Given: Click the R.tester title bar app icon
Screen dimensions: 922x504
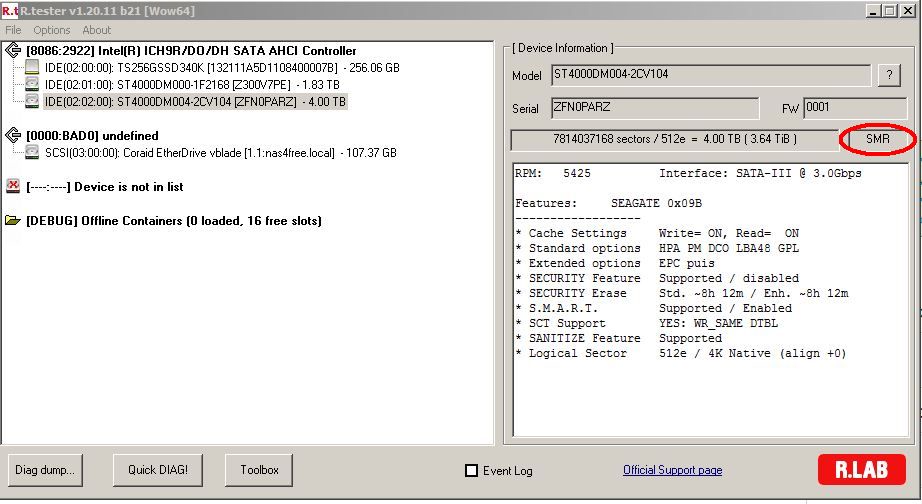Looking at the screenshot, I should click(x=9, y=11).
